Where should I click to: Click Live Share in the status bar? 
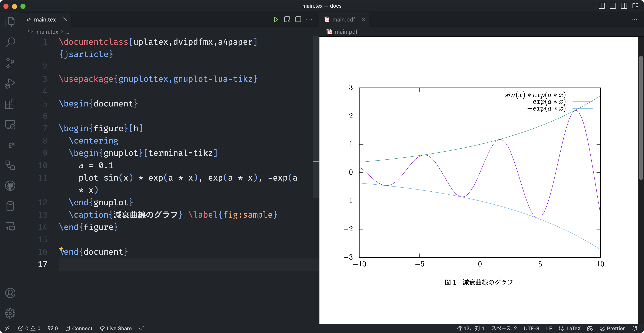[116, 328]
